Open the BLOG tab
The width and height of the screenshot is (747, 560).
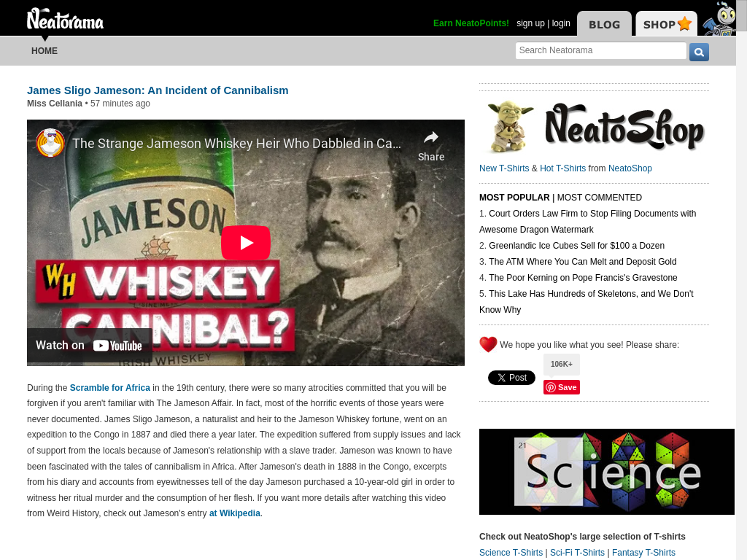coord(604,24)
